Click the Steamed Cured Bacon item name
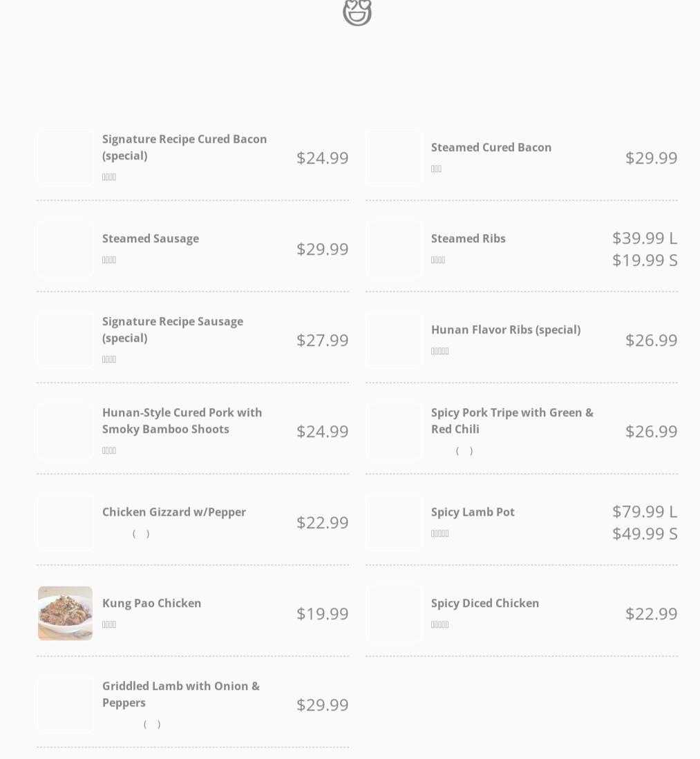This screenshot has height=759, width=700. tap(491, 147)
